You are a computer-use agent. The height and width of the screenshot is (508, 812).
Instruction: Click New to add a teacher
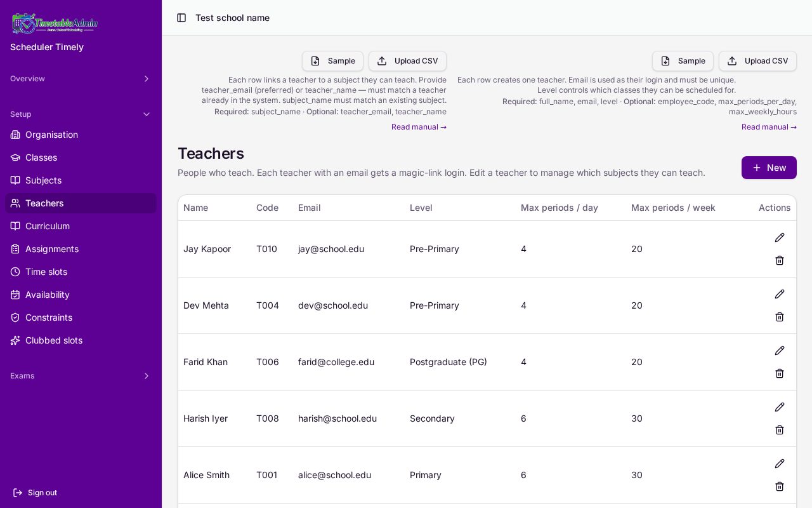pos(769,168)
